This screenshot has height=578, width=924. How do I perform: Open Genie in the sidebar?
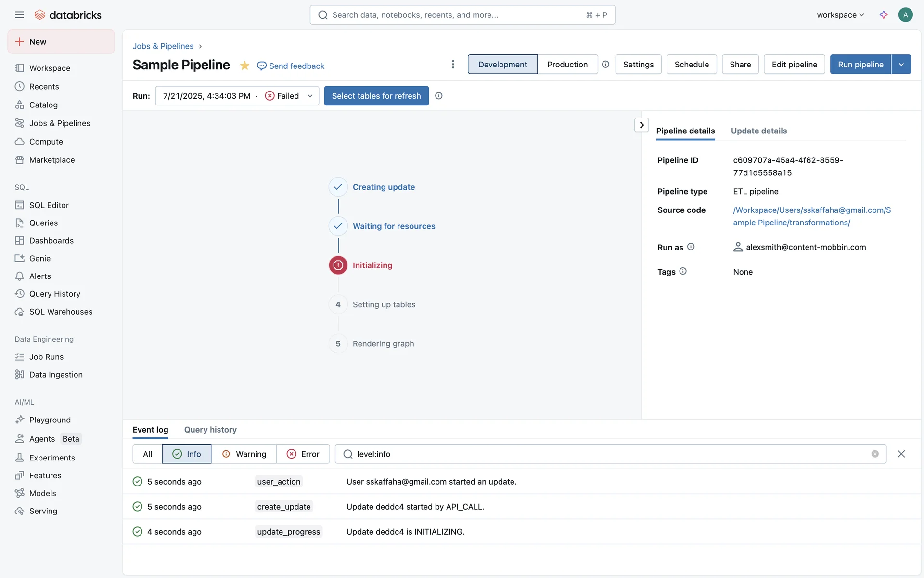tap(40, 258)
